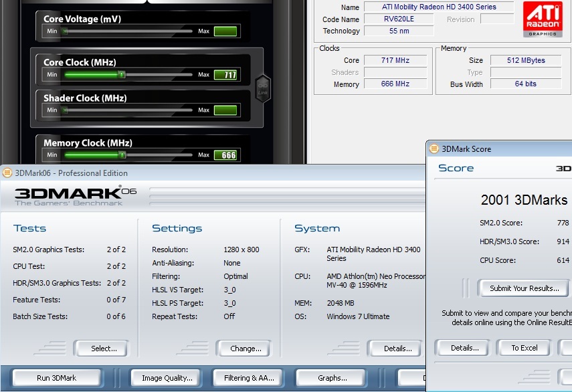Open System Details... in 3DMark06 window
572x392 pixels.
click(x=395, y=349)
